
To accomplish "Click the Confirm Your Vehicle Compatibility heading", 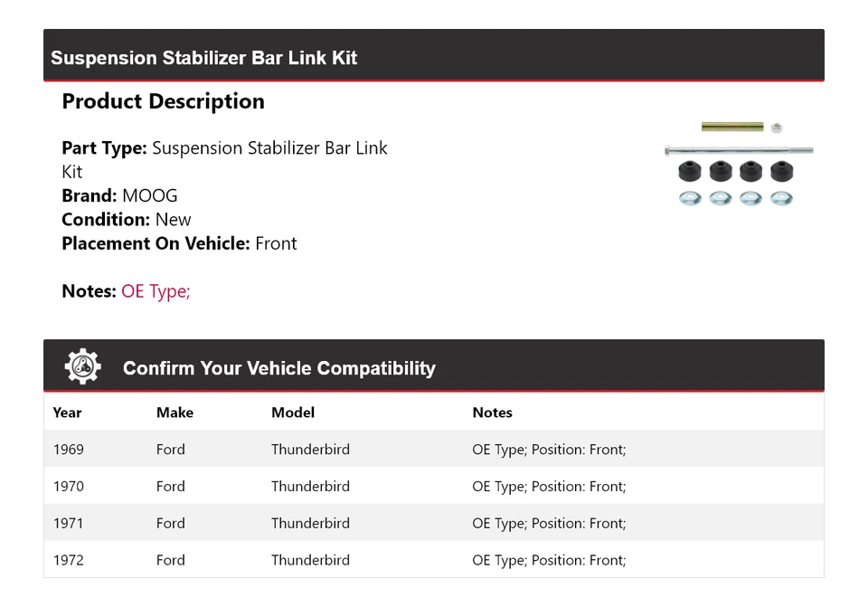I will coord(278,368).
